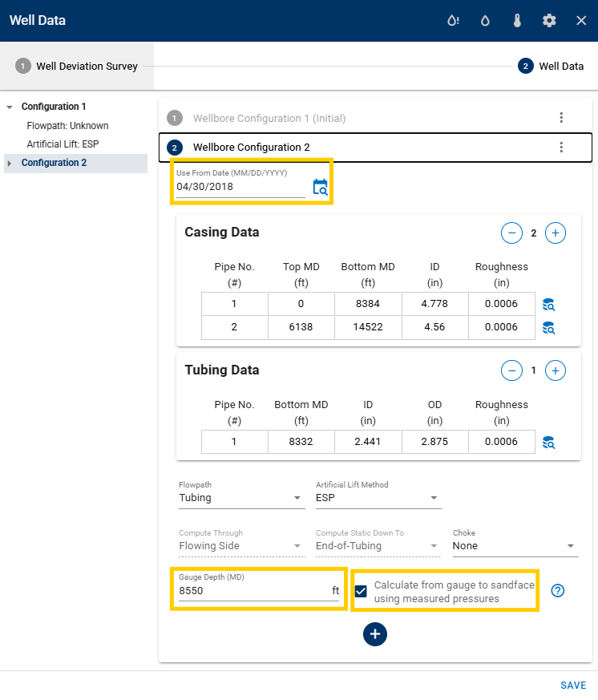This screenshot has width=598, height=700.
Task: Toggle calculate from gauge to sandface checkbox
Action: coord(361,592)
